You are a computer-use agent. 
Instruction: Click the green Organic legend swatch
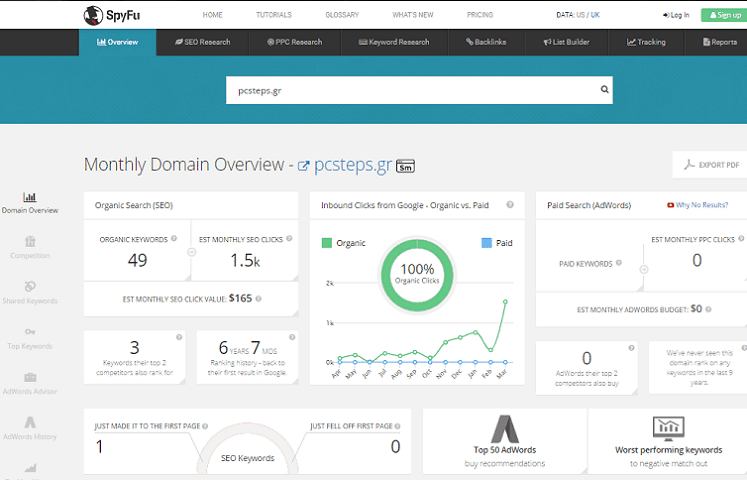click(327, 243)
